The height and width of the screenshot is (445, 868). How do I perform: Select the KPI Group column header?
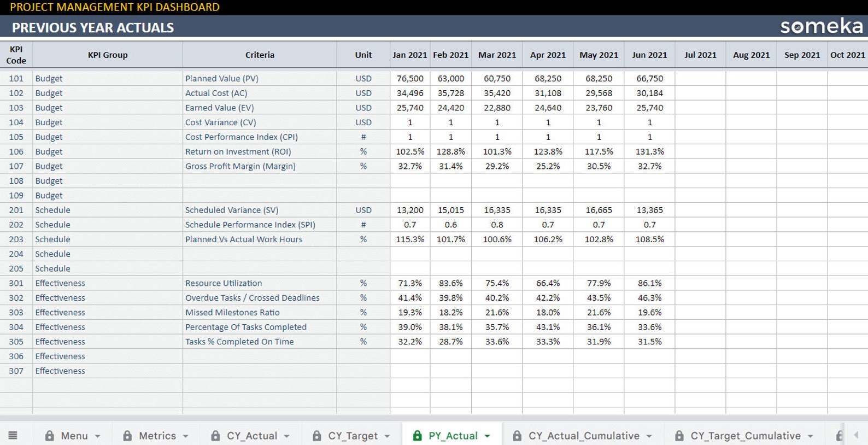108,55
